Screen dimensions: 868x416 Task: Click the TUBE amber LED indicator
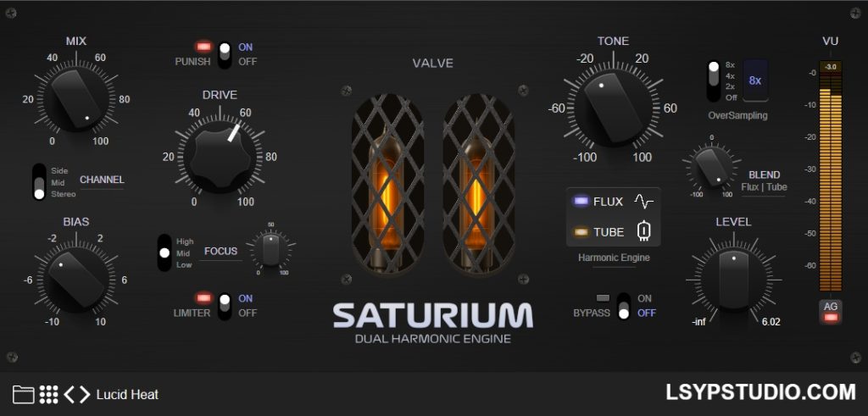581,232
